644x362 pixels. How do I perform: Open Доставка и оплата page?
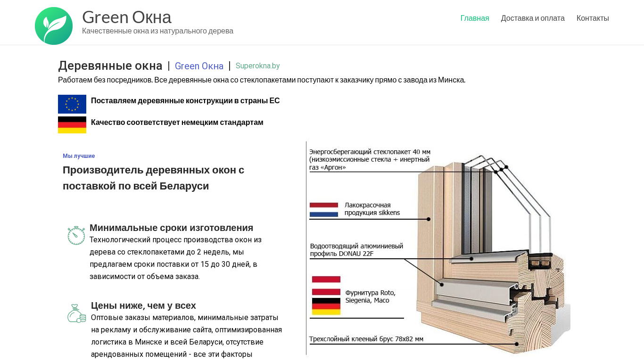click(x=533, y=18)
